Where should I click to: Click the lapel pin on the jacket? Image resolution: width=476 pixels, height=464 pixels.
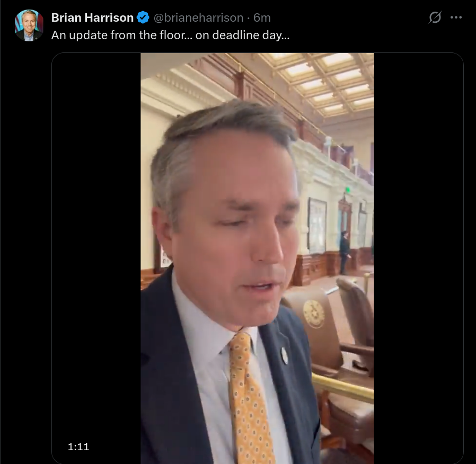point(285,356)
